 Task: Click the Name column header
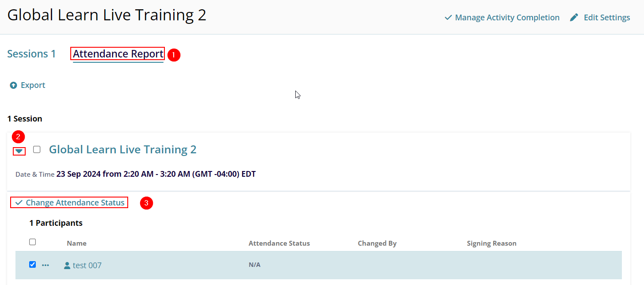tap(76, 243)
